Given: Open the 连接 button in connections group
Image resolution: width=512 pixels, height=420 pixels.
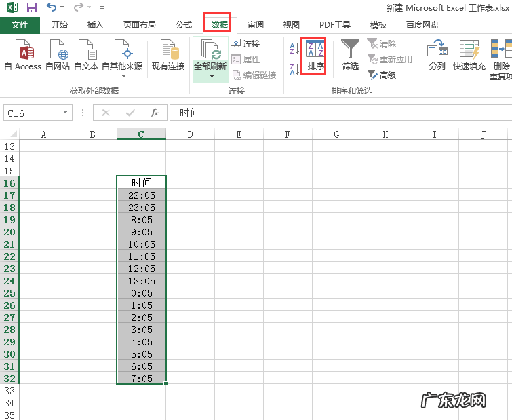Looking at the screenshot, I should click(245, 43).
